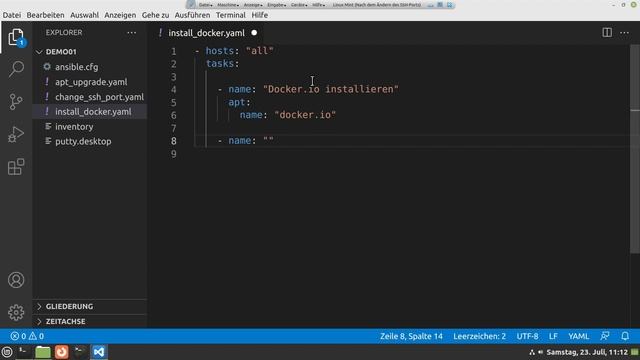Open editor more actions ellipsis
Screen dimensions: 640x360
coord(624,33)
